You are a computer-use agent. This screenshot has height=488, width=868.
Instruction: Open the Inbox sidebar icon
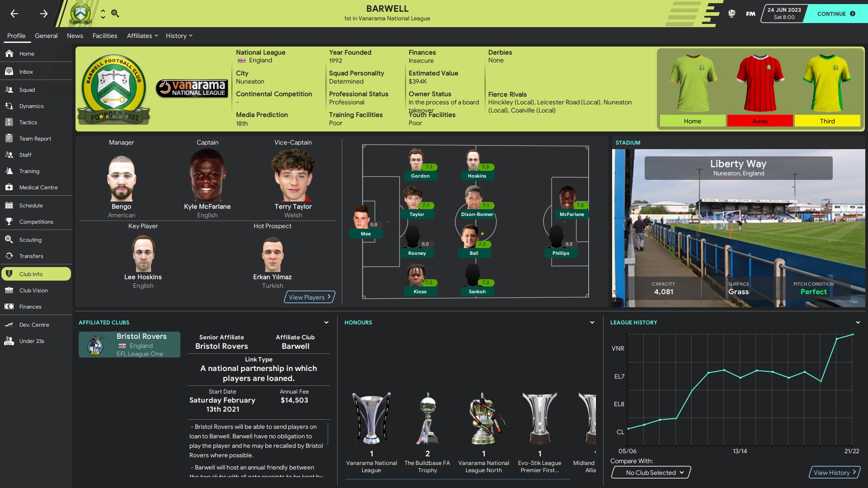tap(9, 71)
